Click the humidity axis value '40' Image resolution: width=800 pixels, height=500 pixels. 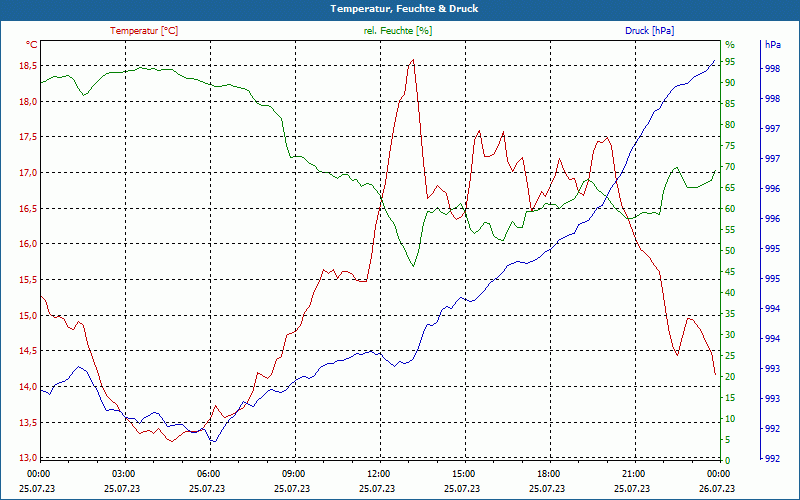point(730,293)
